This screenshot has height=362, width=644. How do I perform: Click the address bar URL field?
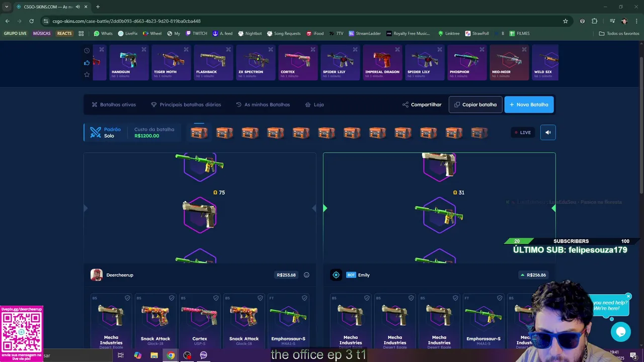(302, 21)
